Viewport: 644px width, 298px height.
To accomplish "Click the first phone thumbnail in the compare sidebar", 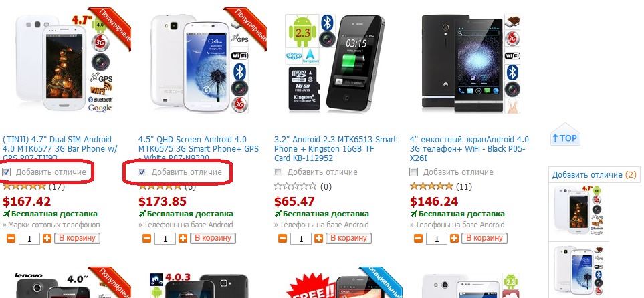I will click(579, 211).
